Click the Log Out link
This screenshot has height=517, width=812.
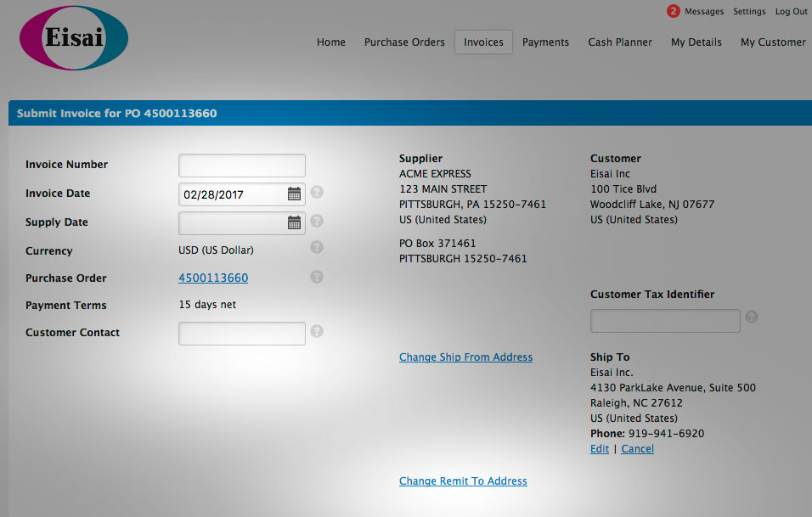click(x=792, y=11)
